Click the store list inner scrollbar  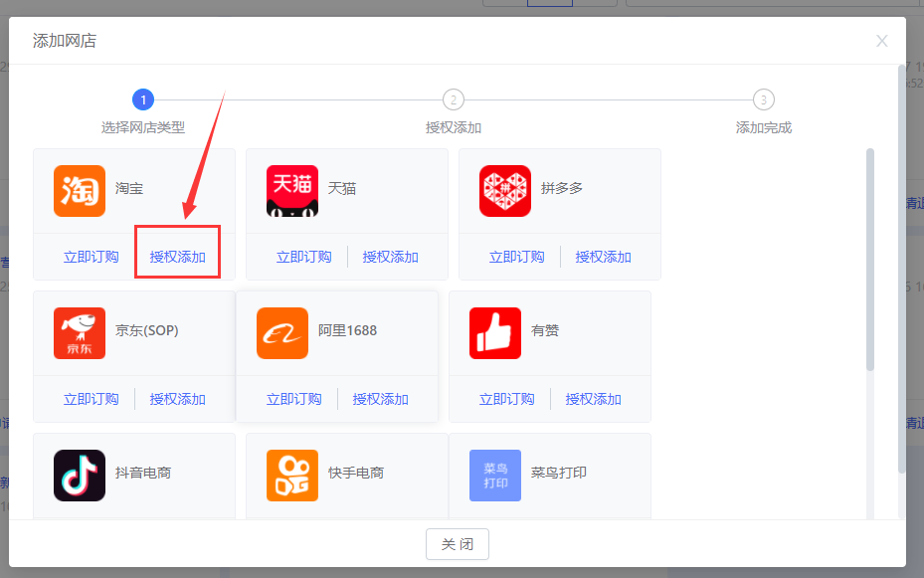click(x=869, y=260)
